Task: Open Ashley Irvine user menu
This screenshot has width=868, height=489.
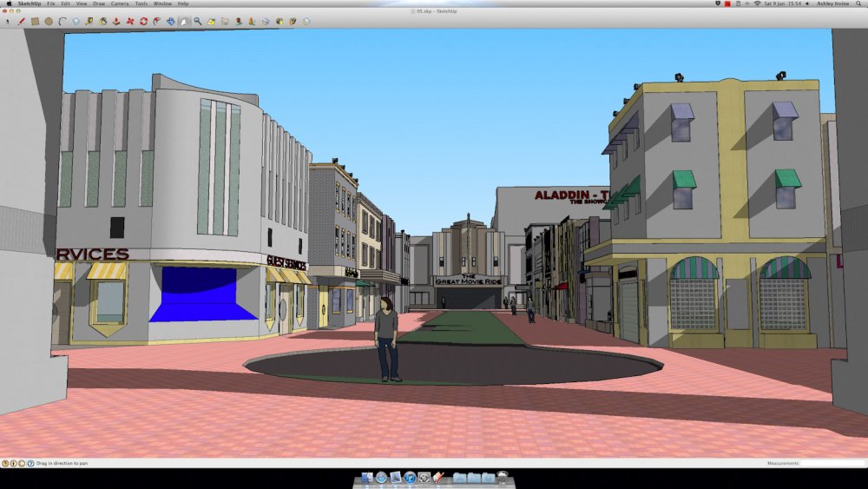Action: click(x=832, y=3)
